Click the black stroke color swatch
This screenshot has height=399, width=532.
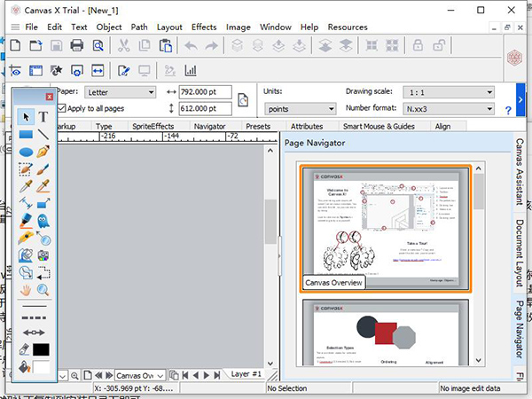(43, 349)
